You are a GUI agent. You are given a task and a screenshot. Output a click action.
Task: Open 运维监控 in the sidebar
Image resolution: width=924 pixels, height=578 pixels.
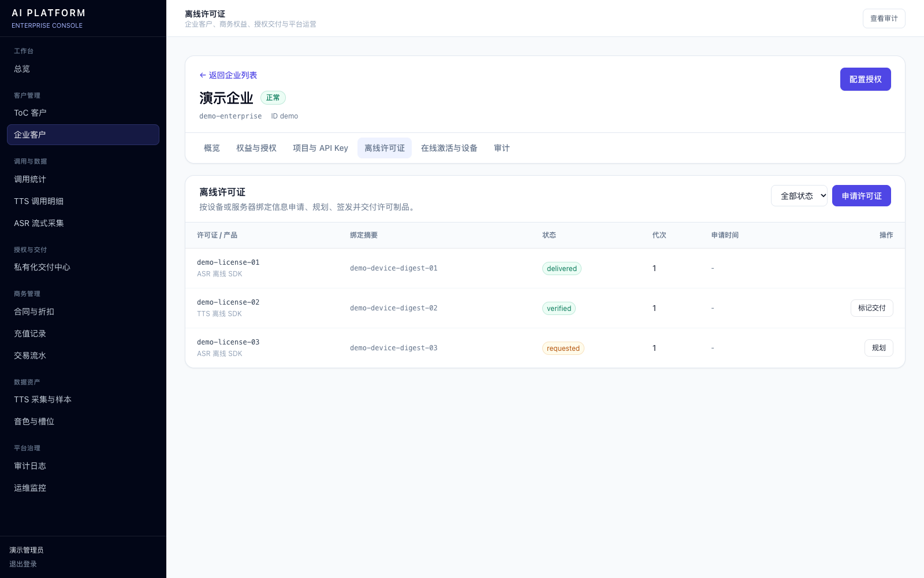83,488
